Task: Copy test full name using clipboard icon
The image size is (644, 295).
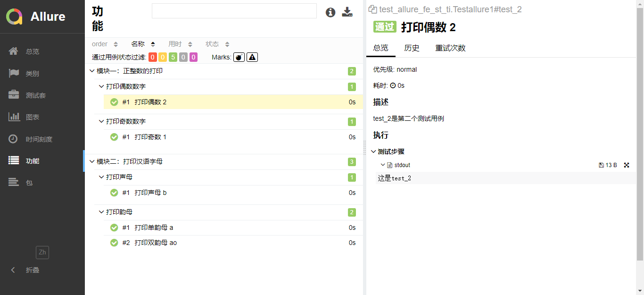Action: tap(372, 9)
